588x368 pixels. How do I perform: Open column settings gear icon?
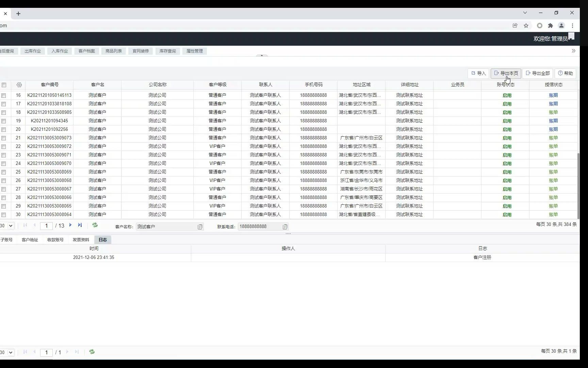pyautogui.click(x=19, y=85)
